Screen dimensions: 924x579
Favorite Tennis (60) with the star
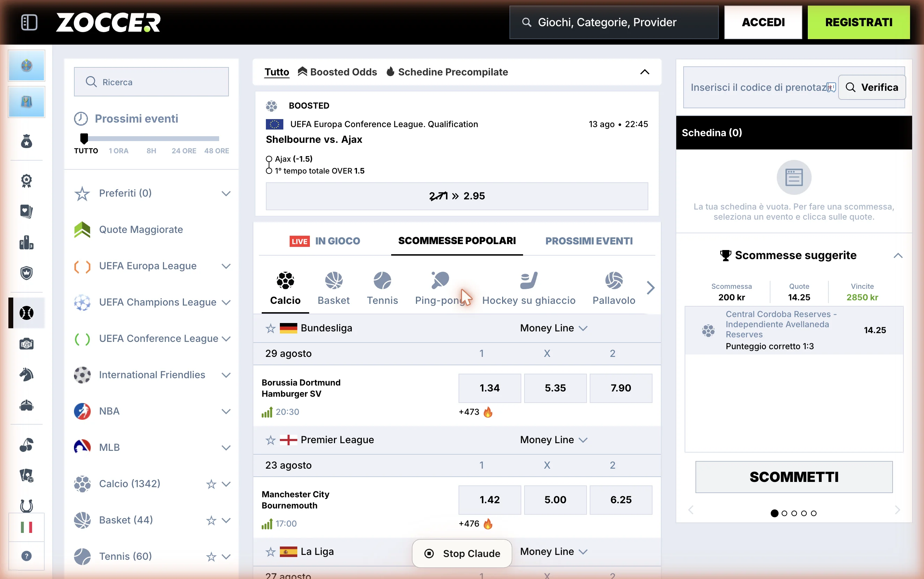click(211, 557)
